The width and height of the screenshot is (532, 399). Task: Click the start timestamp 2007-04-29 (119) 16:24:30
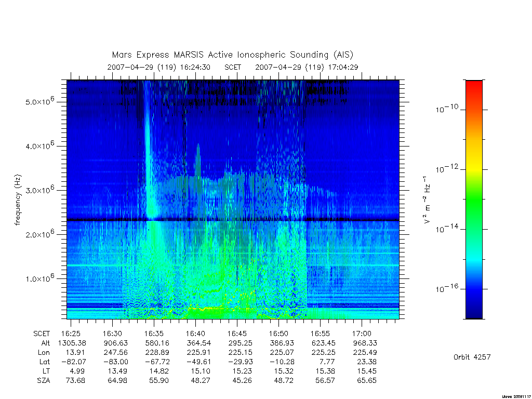pyautogui.click(x=159, y=67)
